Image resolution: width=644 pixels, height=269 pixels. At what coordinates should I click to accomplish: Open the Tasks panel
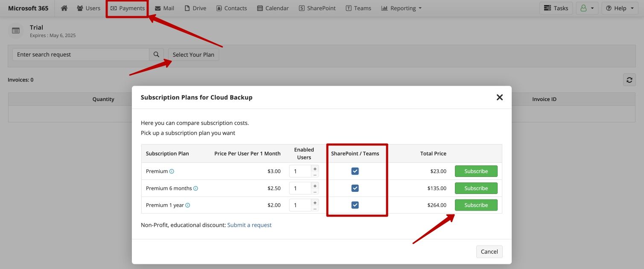[556, 8]
